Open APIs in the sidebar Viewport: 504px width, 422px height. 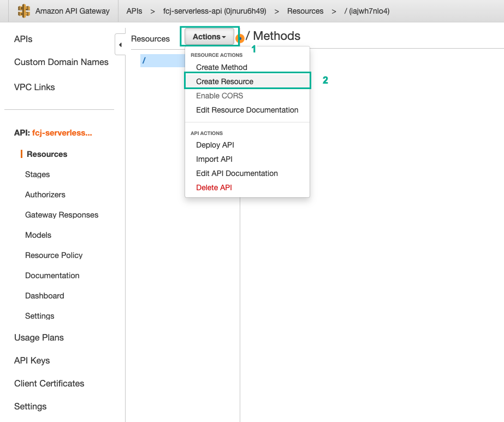(x=23, y=39)
